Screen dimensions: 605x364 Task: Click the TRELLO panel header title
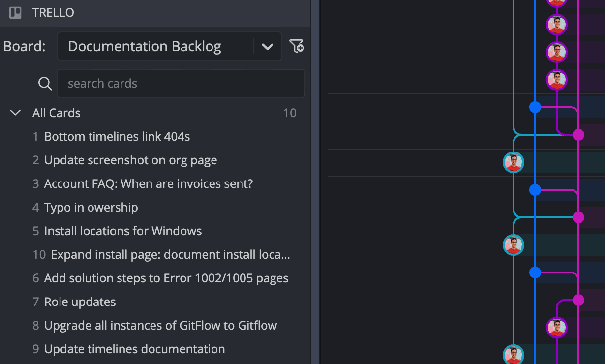click(x=53, y=13)
